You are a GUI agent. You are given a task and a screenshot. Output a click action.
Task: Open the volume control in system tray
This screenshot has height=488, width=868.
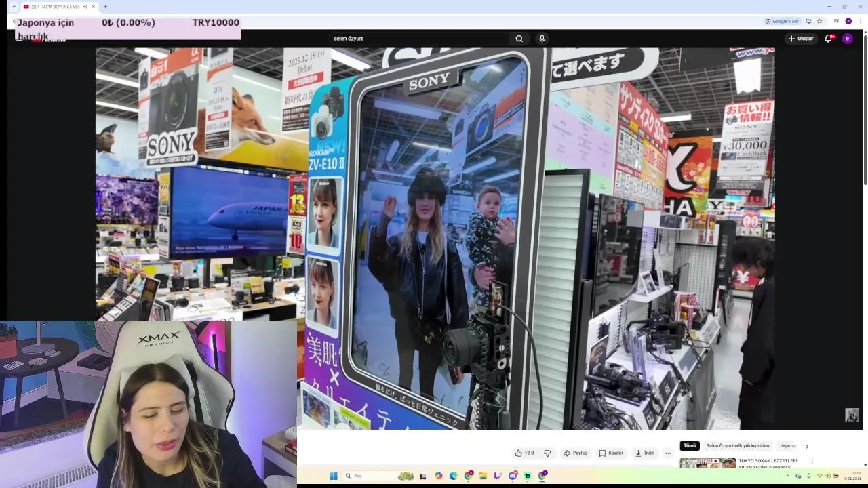click(828, 476)
